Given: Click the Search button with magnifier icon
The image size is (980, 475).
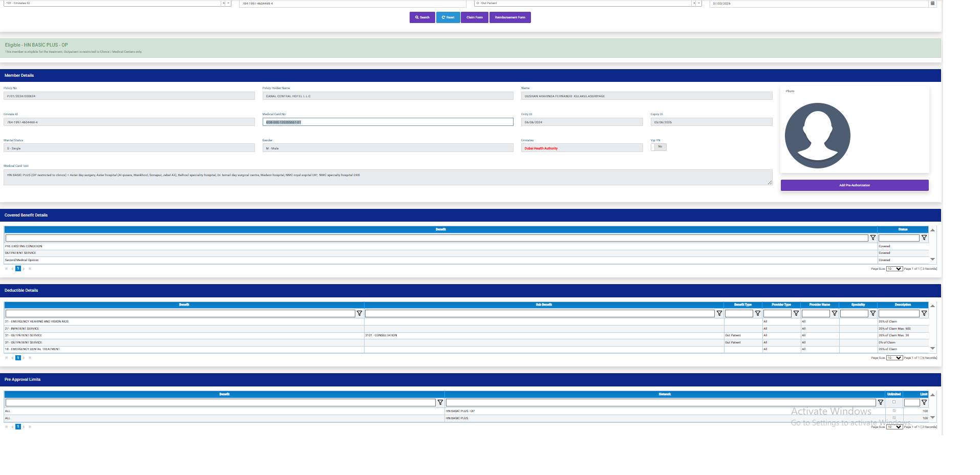Looking at the screenshot, I should [x=422, y=17].
